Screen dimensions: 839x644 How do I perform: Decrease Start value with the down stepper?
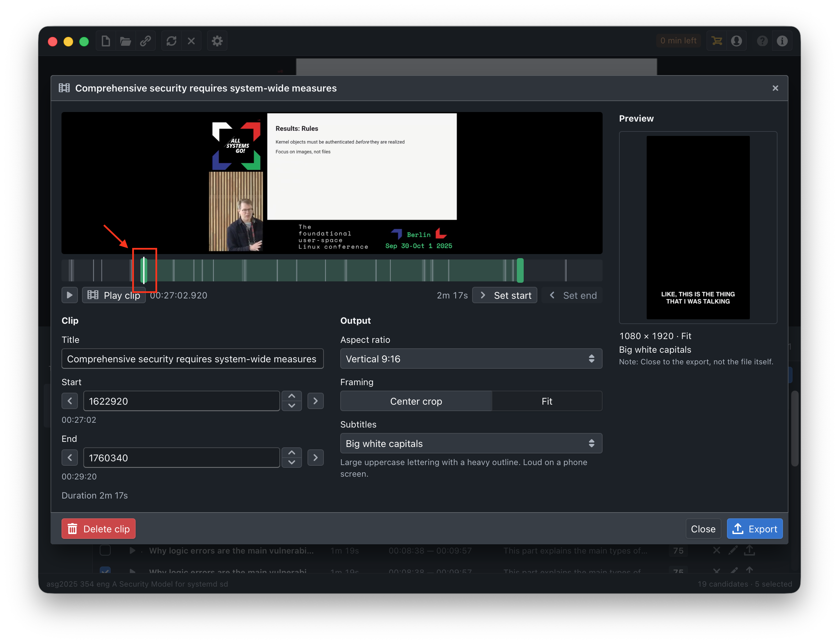[291, 406]
